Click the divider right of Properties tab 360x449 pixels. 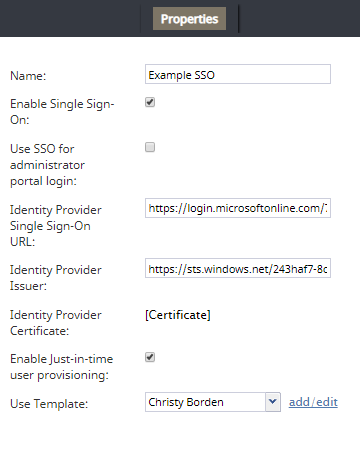coord(239,18)
